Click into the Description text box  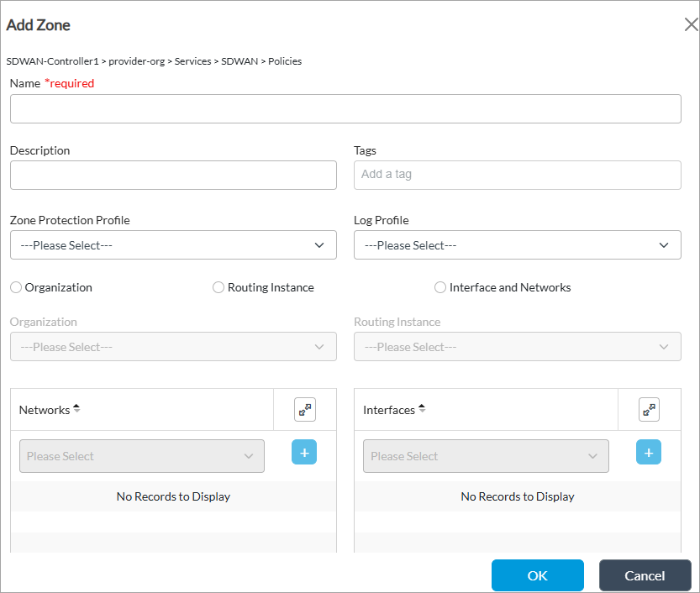[x=173, y=176]
